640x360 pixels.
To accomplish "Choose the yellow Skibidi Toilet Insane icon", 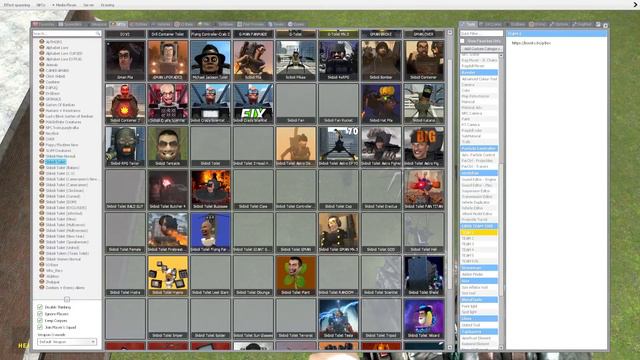I will tap(168, 276).
